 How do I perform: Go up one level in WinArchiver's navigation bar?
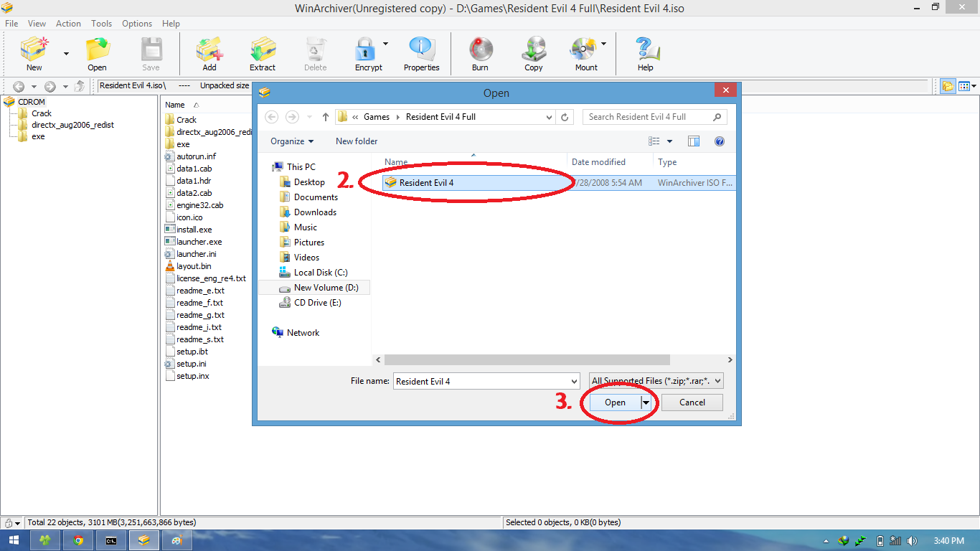point(80,86)
